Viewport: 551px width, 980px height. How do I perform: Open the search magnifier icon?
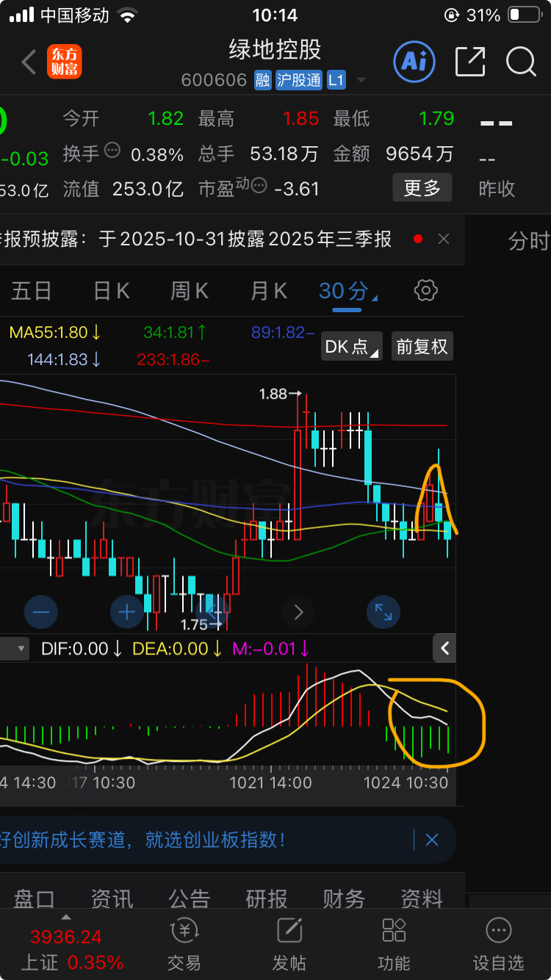521,62
